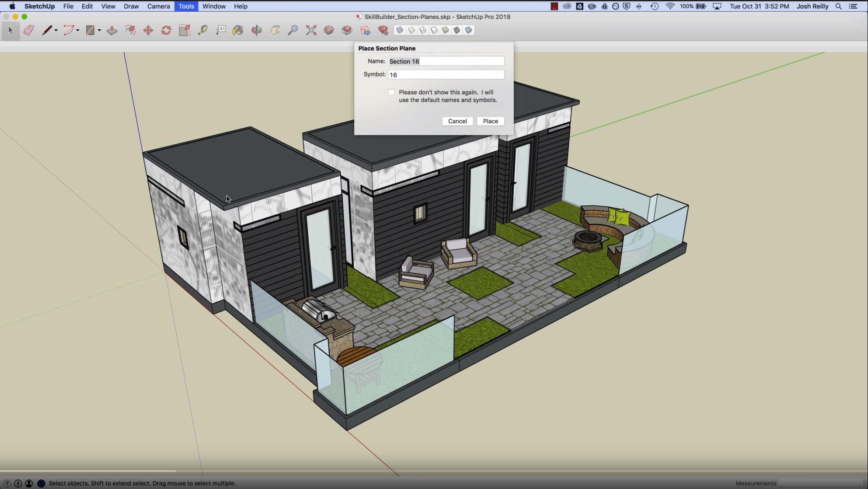Select the Orbit tool
Viewport: 868px width, 489px height.
pos(257,30)
